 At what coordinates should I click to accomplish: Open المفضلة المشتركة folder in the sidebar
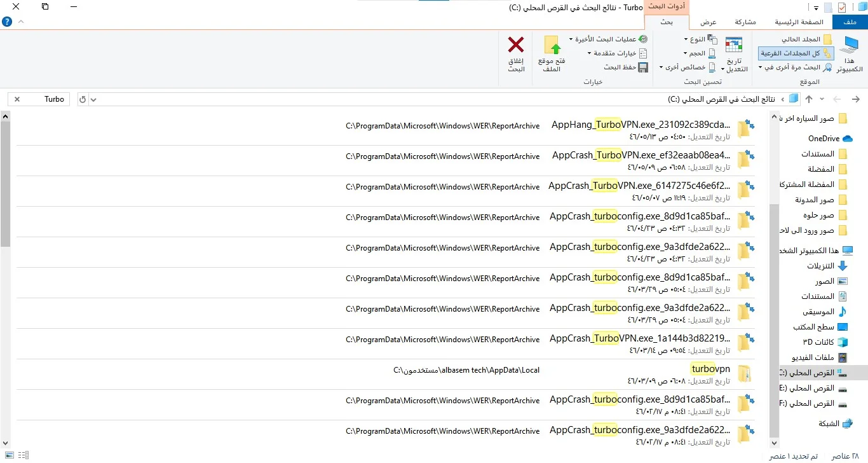(813, 184)
